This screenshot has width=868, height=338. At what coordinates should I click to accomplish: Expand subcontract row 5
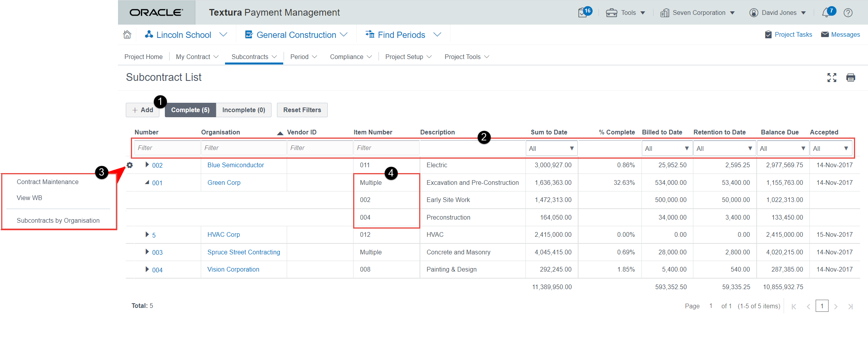[x=147, y=234]
